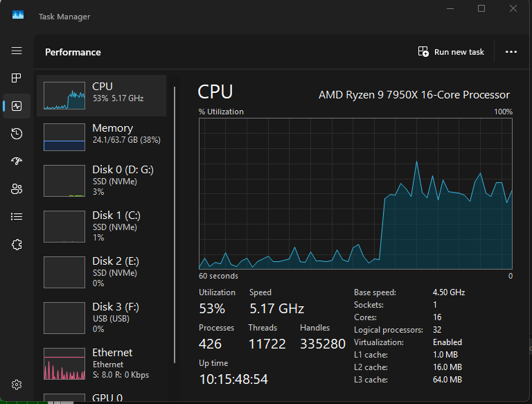Image resolution: width=532 pixels, height=404 pixels.
Task: Select Disk 2 (E:) entry
Action: (101, 272)
